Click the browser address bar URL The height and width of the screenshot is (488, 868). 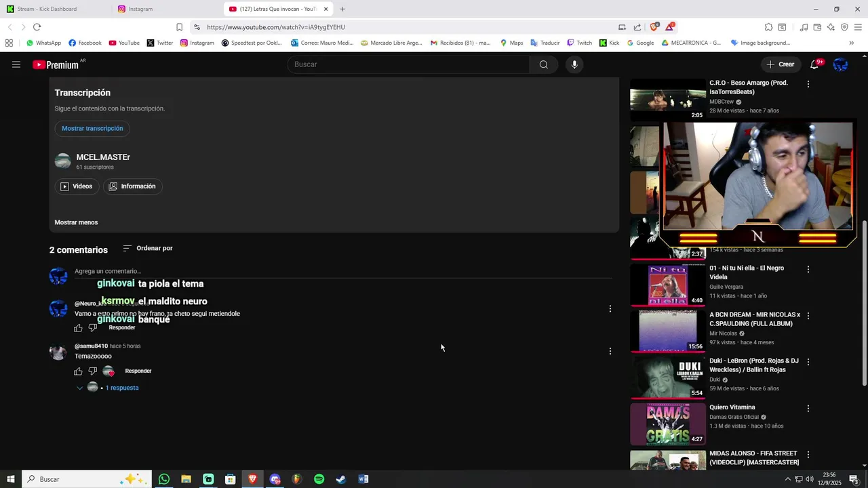[276, 27]
